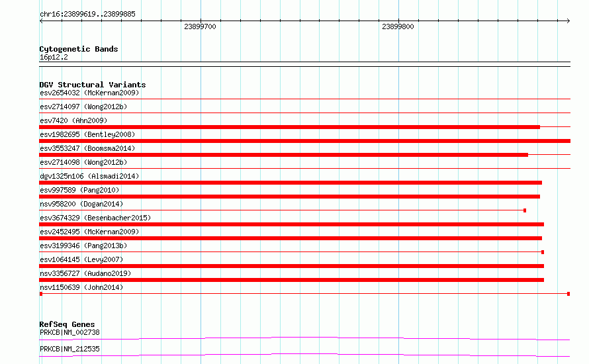589x364 pixels.
Task: Open gene PRKCB|NM_002738
Action: pyautogui.click(x=69, y=332)
